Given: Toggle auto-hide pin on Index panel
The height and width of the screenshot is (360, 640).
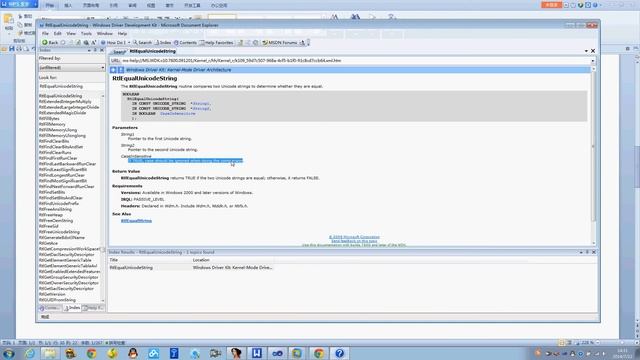Looking at the screenshot, I should (x=96, y=50).
